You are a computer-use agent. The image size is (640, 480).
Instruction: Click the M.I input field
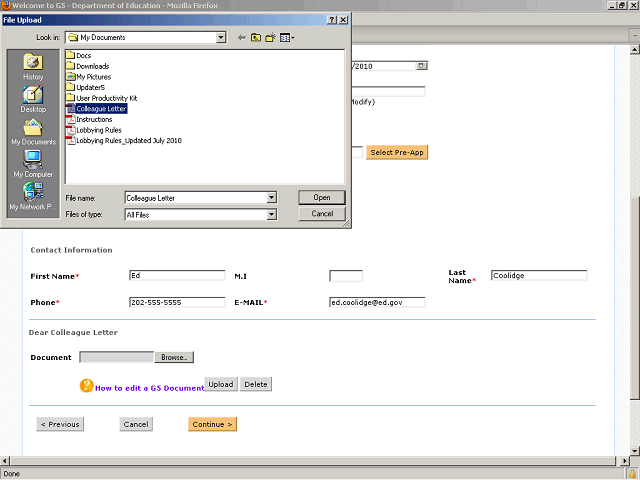click(346, 276)
